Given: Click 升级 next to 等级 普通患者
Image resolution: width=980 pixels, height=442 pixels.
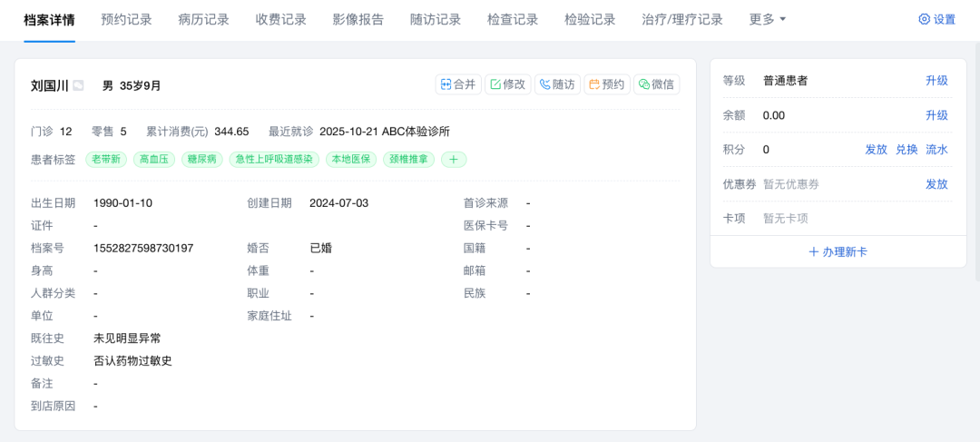Looking at the screenshot, I should pyautogui.click(x=936, y=81).
